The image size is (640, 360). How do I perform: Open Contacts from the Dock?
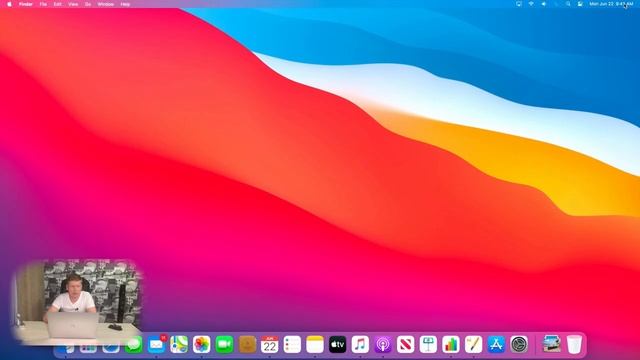[x=247, y=344]
